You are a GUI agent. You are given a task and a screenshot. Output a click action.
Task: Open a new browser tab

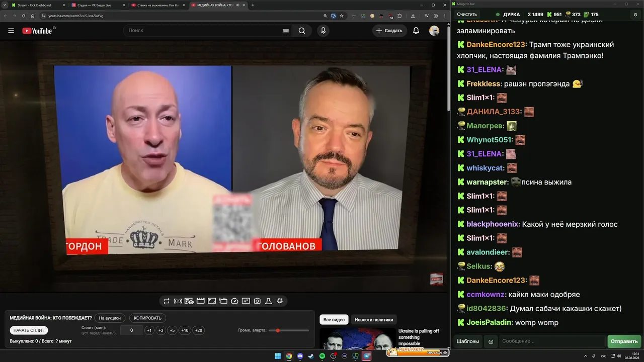[x=253, y=5]
